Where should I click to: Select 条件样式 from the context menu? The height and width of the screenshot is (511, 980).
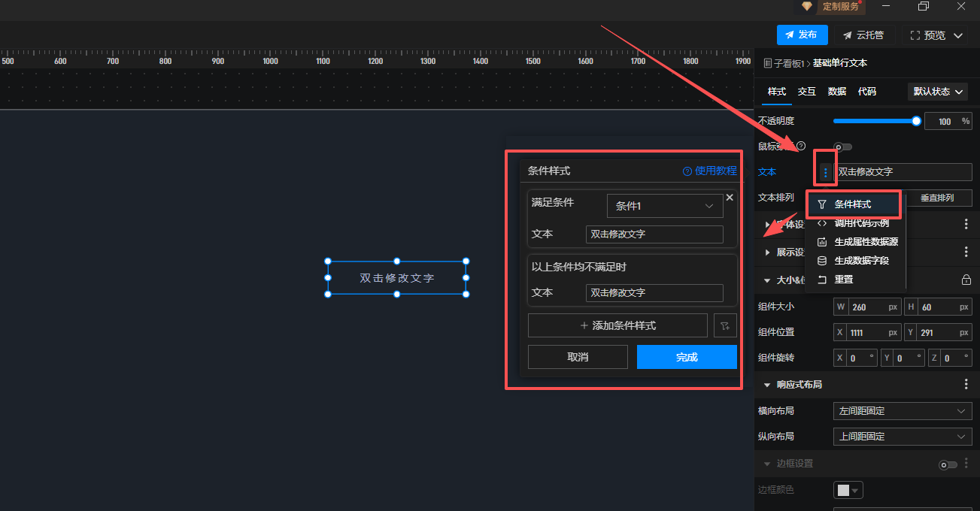[852, 204]
